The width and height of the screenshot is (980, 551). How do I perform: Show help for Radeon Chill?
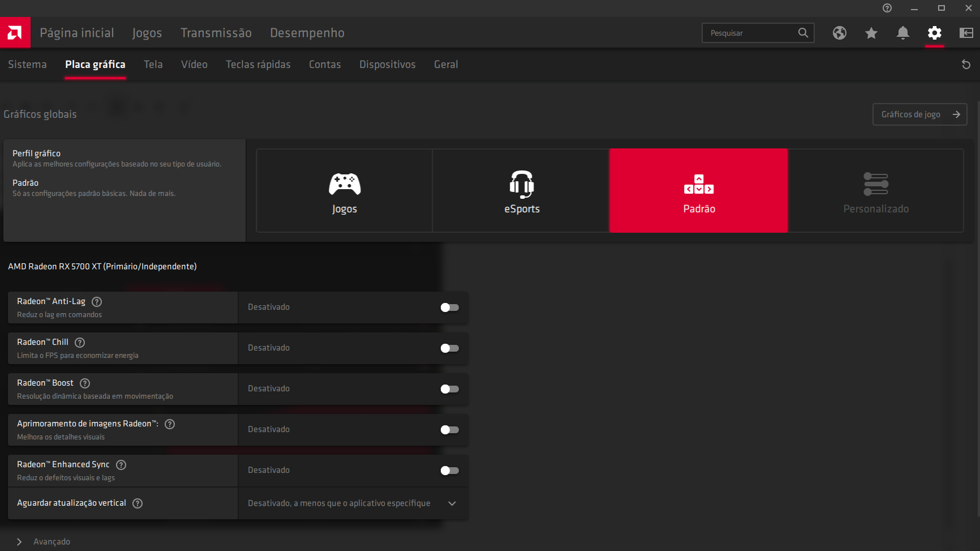tap(80, 343)
